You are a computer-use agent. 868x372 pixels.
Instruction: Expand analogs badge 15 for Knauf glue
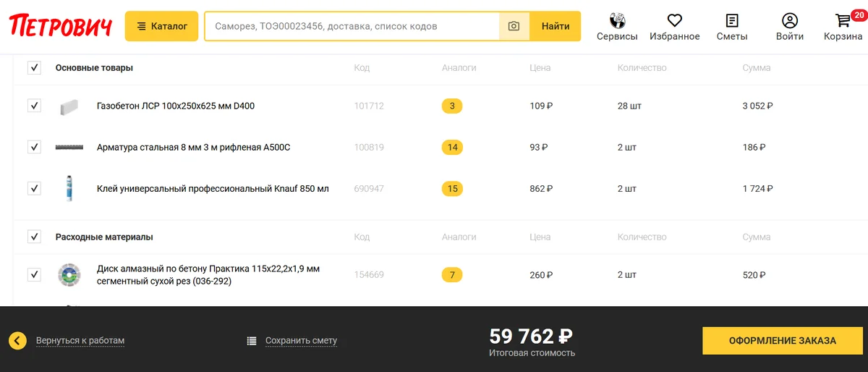point(452,189)
